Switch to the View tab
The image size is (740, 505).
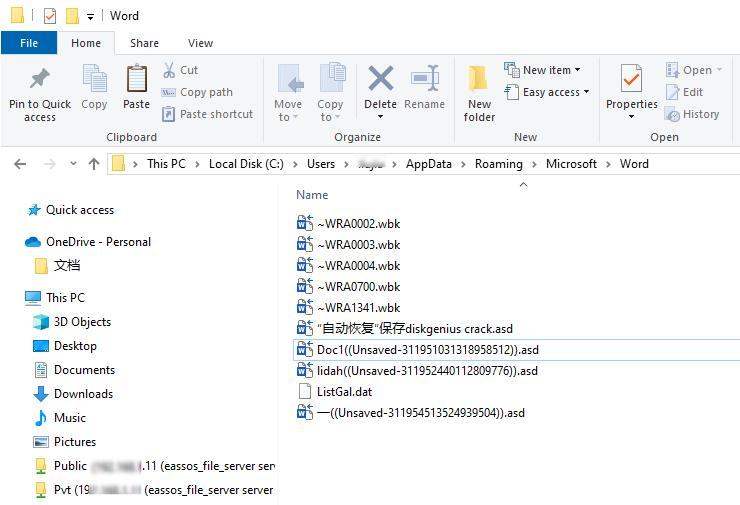(x=201, y=43)
